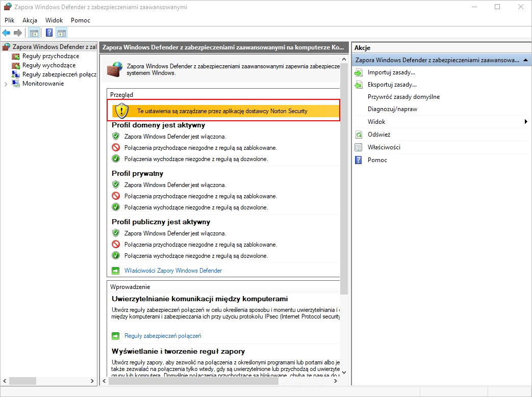Click the Back arrow toolbar icon

click(x=6, y=33)
